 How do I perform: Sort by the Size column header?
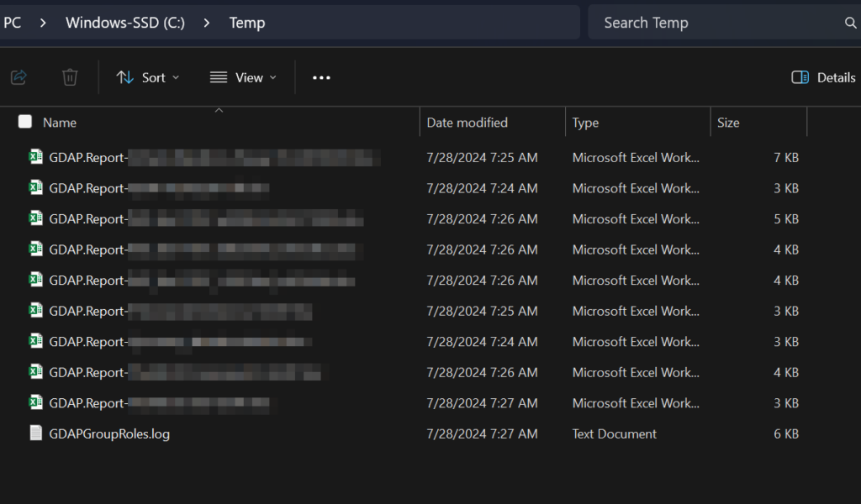click(728, 123)
